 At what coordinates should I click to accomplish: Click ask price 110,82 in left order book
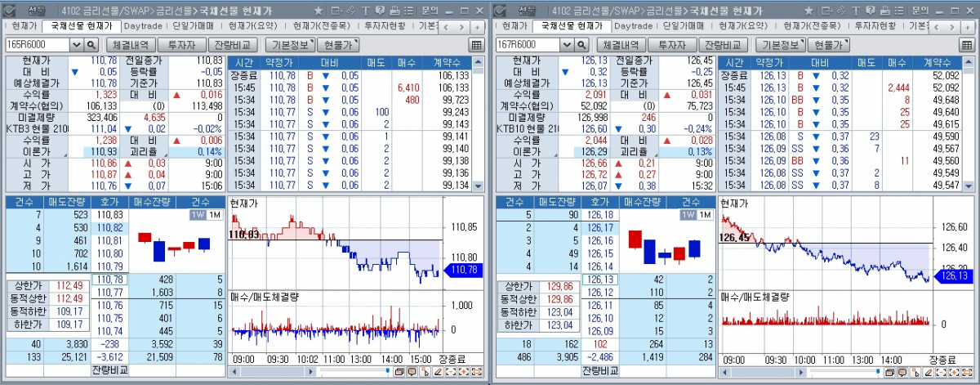pos(109,227)
